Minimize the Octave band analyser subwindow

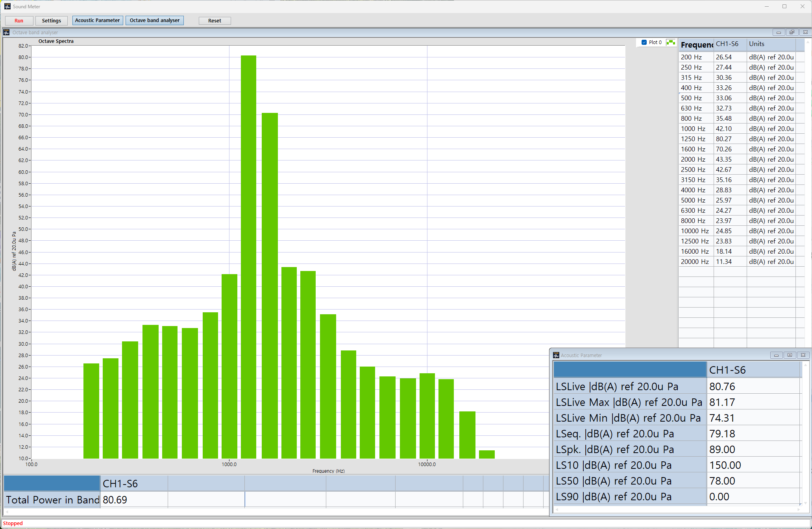pyautogui.click(x=779, y=32)
